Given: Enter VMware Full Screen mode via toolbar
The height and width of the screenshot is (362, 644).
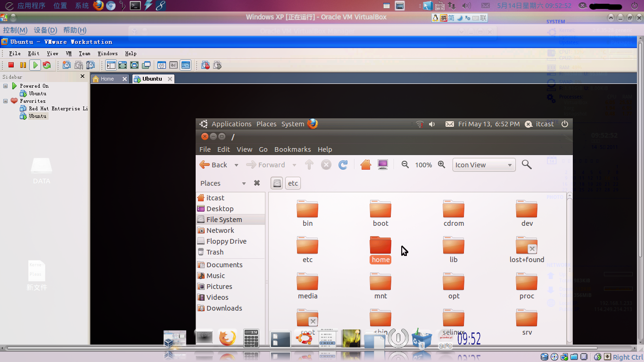Looking at the screenshot, I should (134, 65).
